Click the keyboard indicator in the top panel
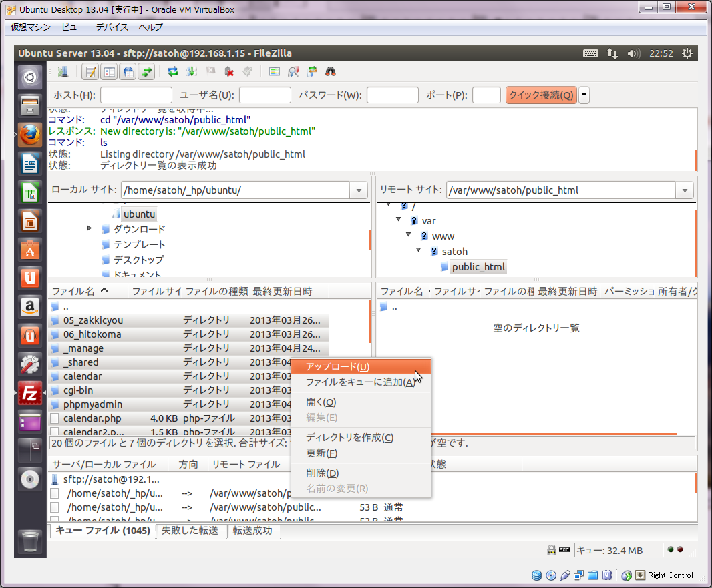712x588 pixels. (x=590, y=53)
